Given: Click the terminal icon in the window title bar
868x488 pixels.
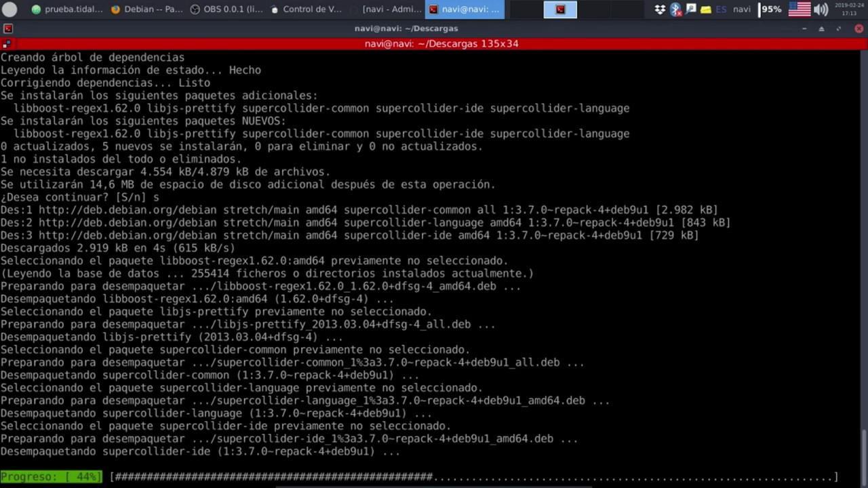Looking at the screenshot, I should pos(8,28).
